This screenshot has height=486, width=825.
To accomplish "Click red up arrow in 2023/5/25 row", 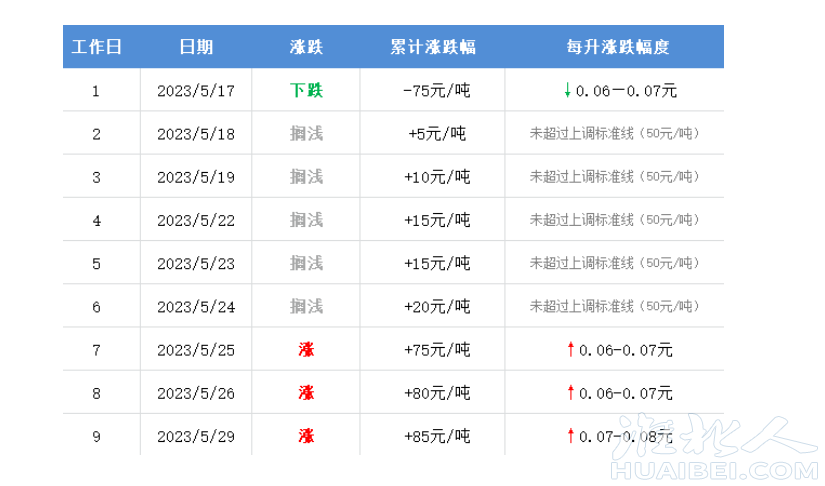I will click(570, 350).
